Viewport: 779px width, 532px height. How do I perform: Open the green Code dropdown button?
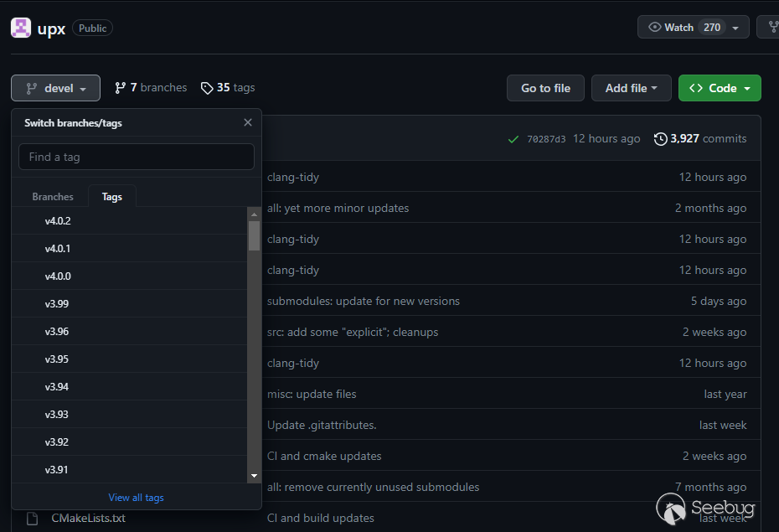point(720,88)
